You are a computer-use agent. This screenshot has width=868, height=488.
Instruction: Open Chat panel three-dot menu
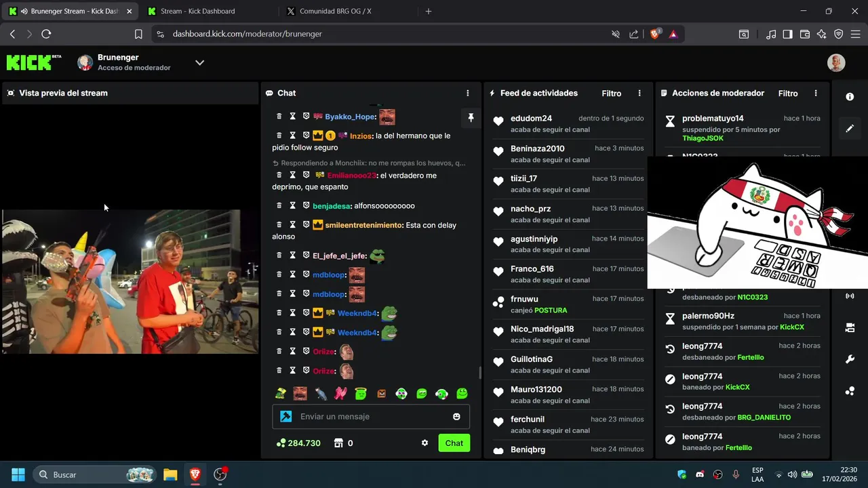tap(467, 94)
